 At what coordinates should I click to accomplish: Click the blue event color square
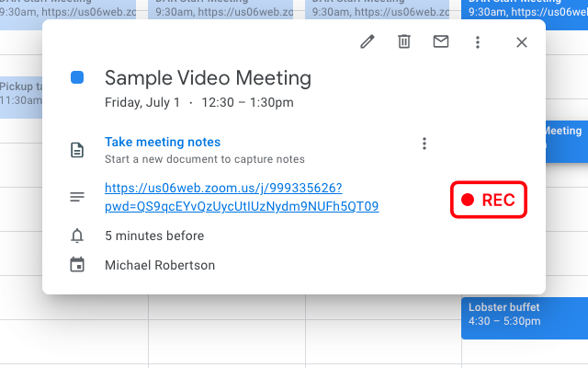point(78,78)
